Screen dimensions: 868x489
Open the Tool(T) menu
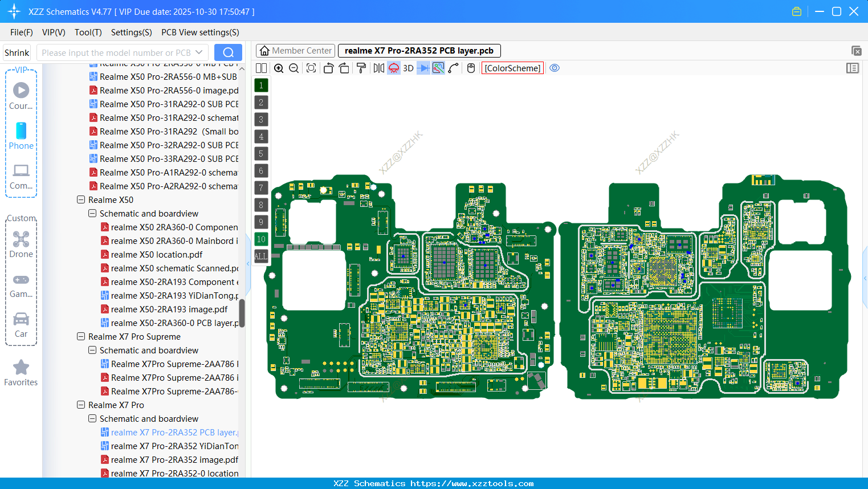click(88, 32)
